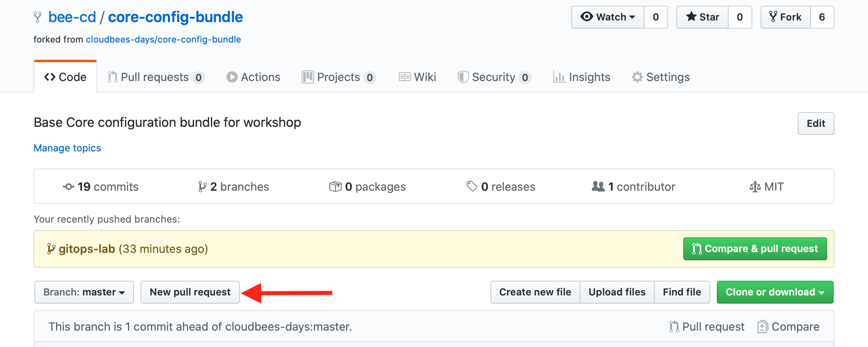Open the MIT license link
Screen dimensions: 868x347
[766, 187]
